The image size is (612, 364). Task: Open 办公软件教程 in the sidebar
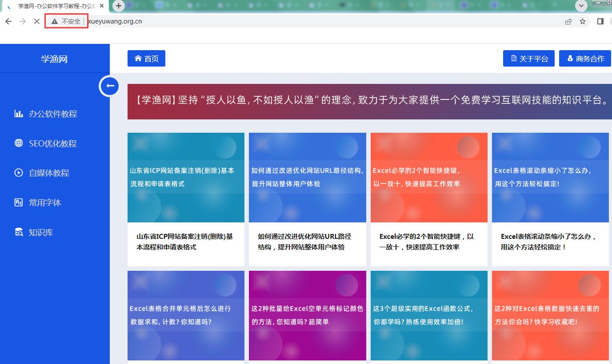[x=53, y=114]
